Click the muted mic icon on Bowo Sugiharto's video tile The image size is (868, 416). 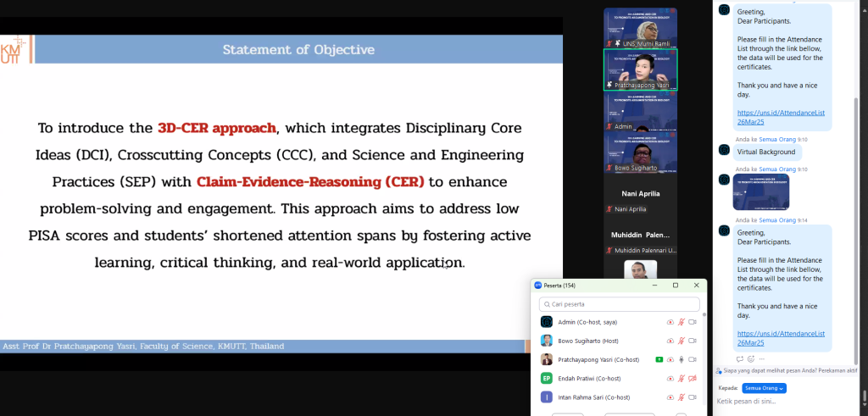(609, 168)
